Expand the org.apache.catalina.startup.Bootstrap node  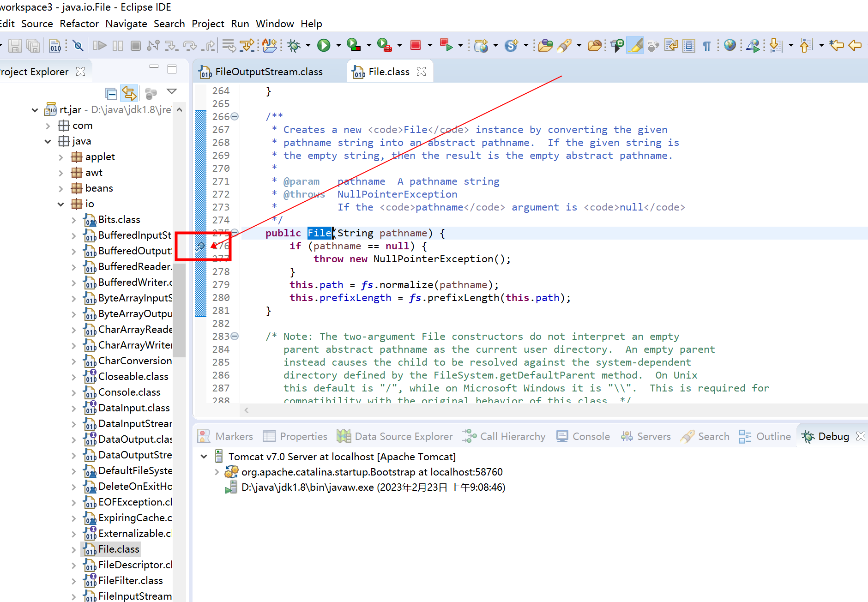[x=217, y=472]
